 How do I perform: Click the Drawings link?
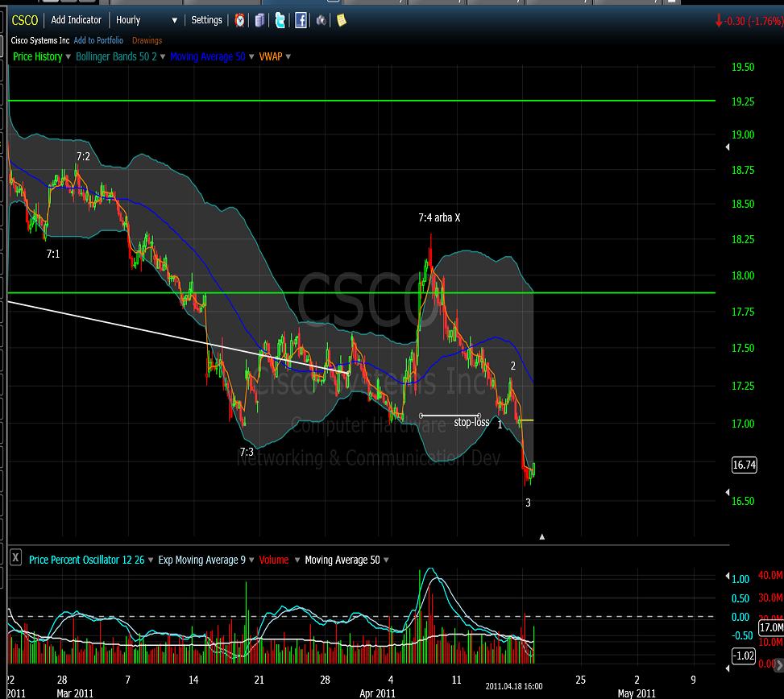[147, 40]
